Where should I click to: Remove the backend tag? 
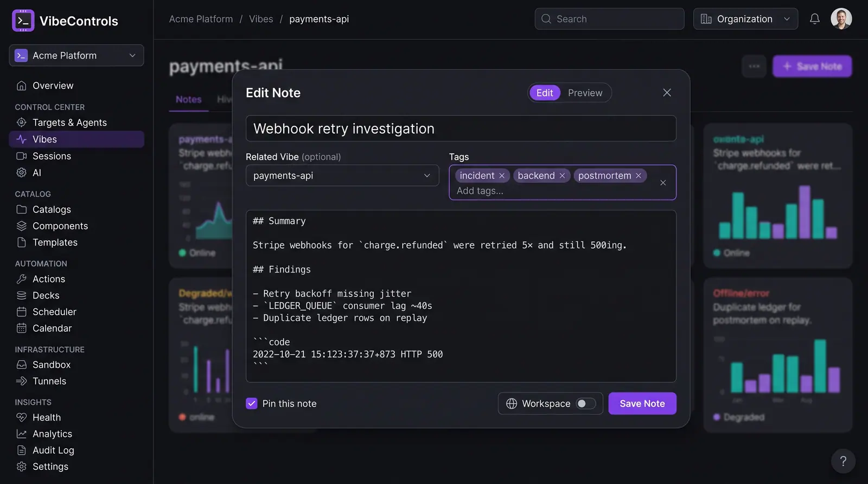tap(562, 176)
